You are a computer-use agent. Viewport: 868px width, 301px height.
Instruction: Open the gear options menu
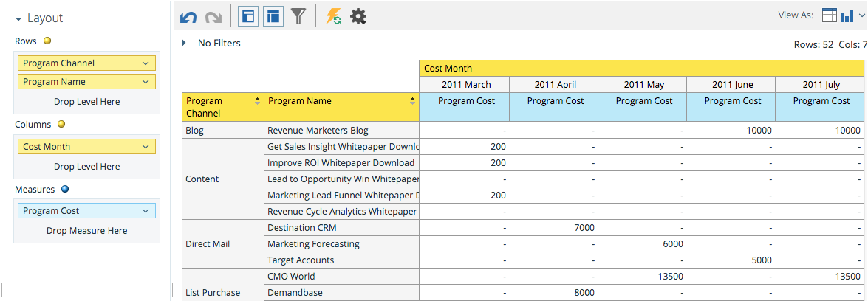coord(358,16)
